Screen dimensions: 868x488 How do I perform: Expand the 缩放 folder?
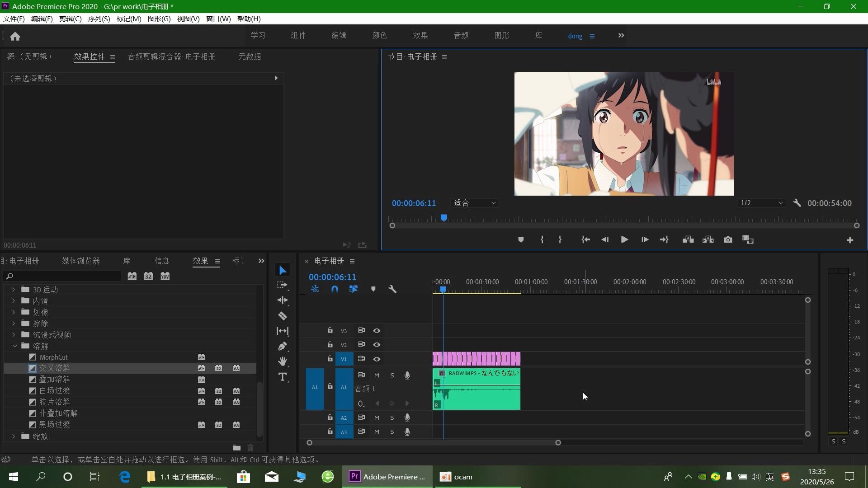pos(14,436)
